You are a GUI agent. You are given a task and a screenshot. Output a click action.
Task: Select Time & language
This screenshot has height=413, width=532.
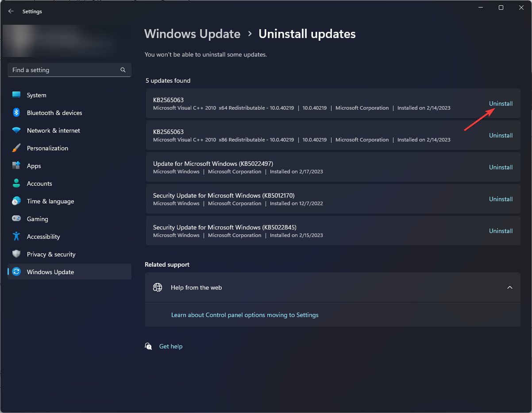(69, 201)
